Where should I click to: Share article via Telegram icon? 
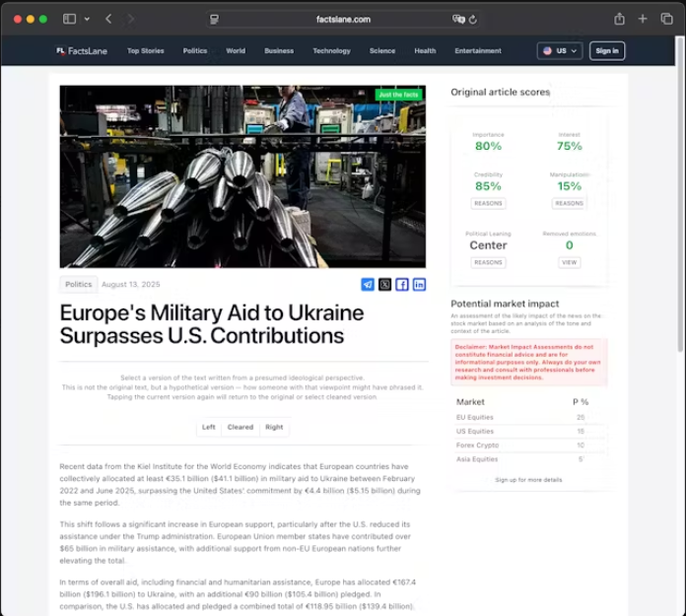pyautogui.click(x=368, y=285)
